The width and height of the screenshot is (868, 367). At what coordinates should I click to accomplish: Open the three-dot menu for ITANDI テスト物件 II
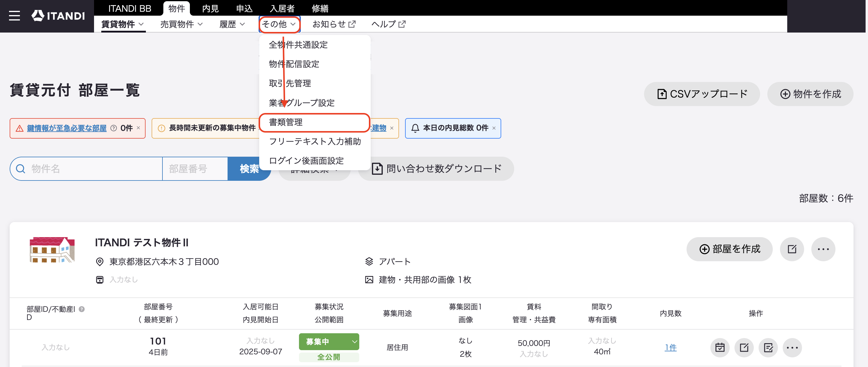[x=823, y=249]
